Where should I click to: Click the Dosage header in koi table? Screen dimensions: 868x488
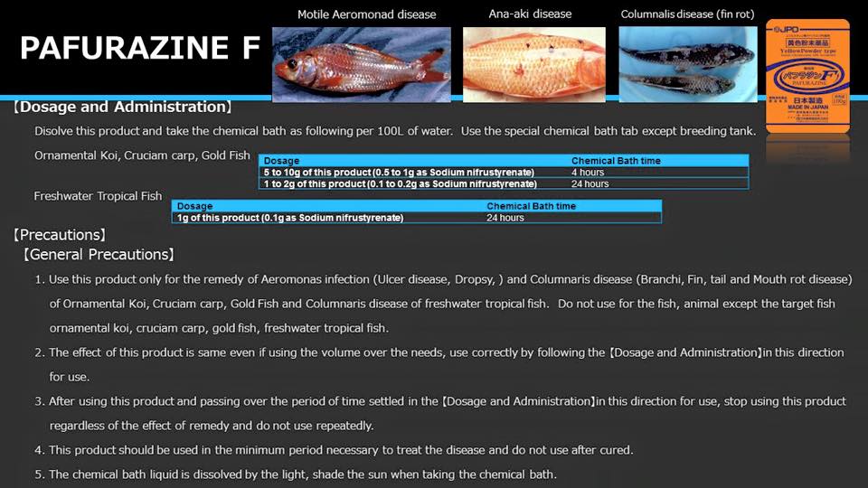281,161
